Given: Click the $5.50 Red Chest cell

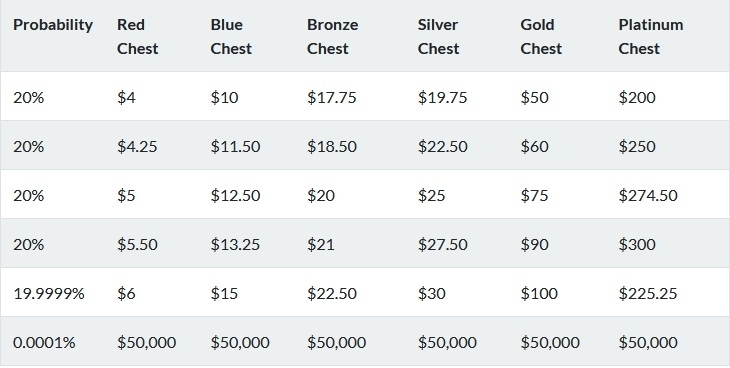Looking at the screenshot, I should 137,244.
